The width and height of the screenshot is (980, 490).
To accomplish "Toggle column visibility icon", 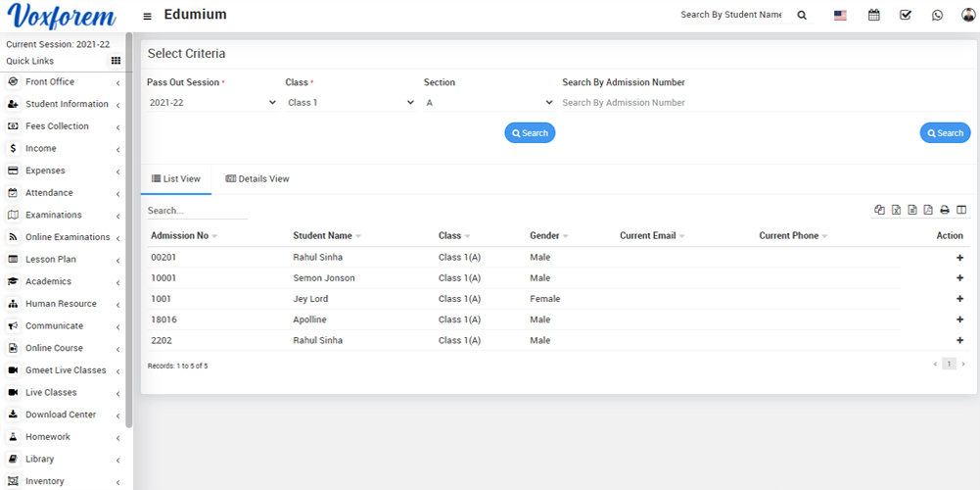I will pos(961,210).
